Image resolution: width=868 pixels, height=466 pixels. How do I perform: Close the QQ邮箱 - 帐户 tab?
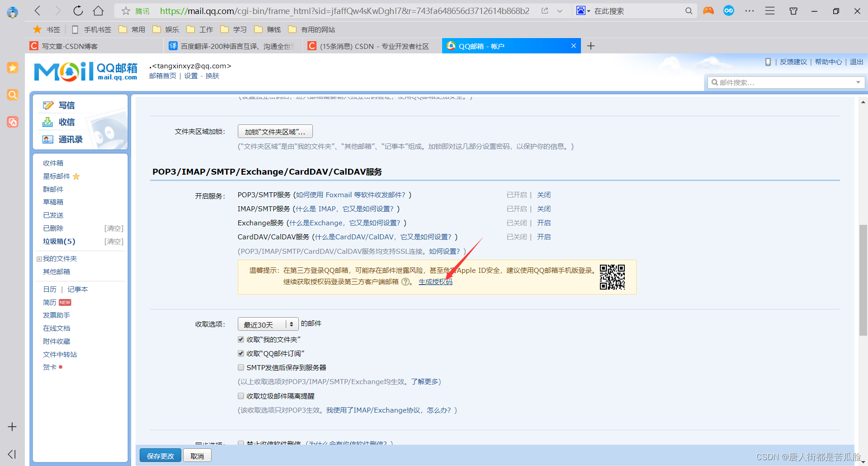pos(574,46)
